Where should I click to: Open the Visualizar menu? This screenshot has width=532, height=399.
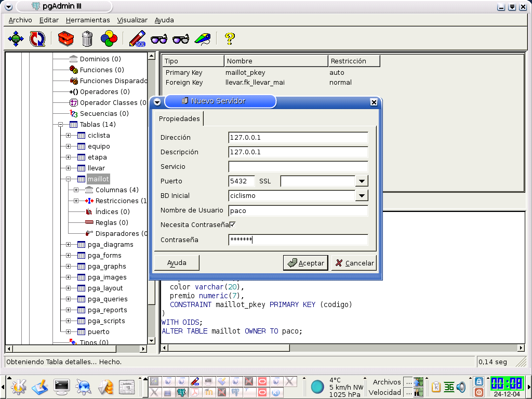click(x=132, y=20)
